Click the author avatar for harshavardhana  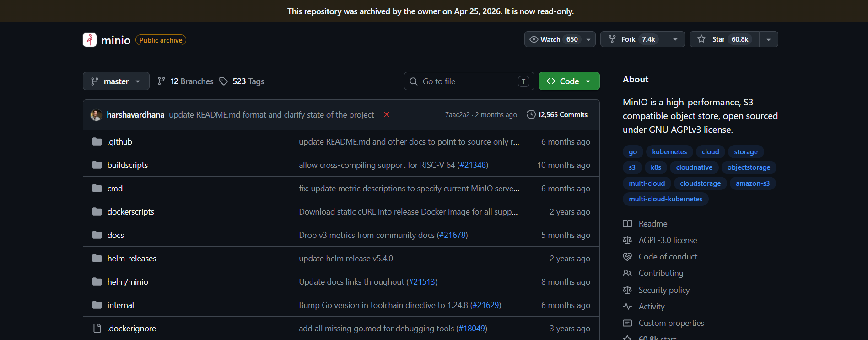[x=96, y=115]
